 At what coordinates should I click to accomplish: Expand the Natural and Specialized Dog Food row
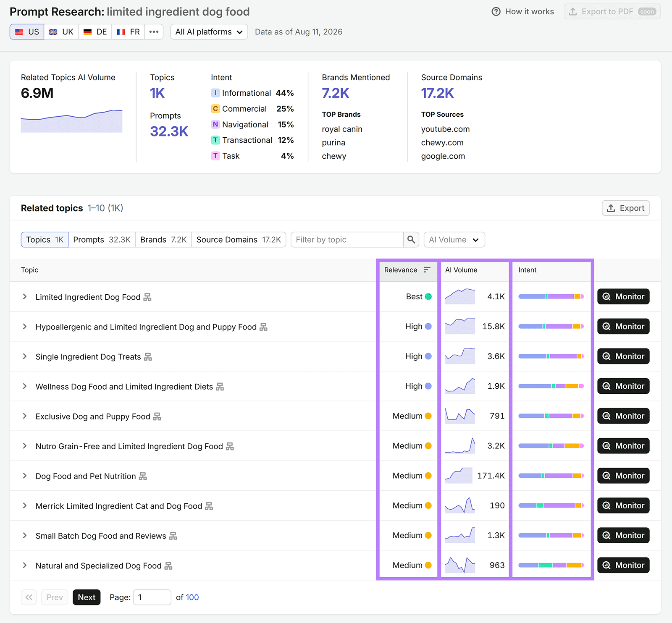click(x=25, y=565)
